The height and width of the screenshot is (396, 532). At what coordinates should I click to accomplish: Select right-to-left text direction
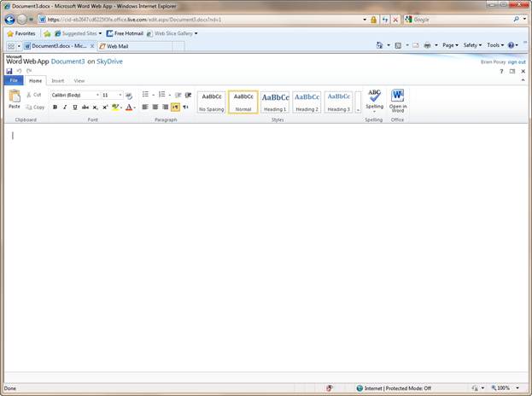coord(185,108)
